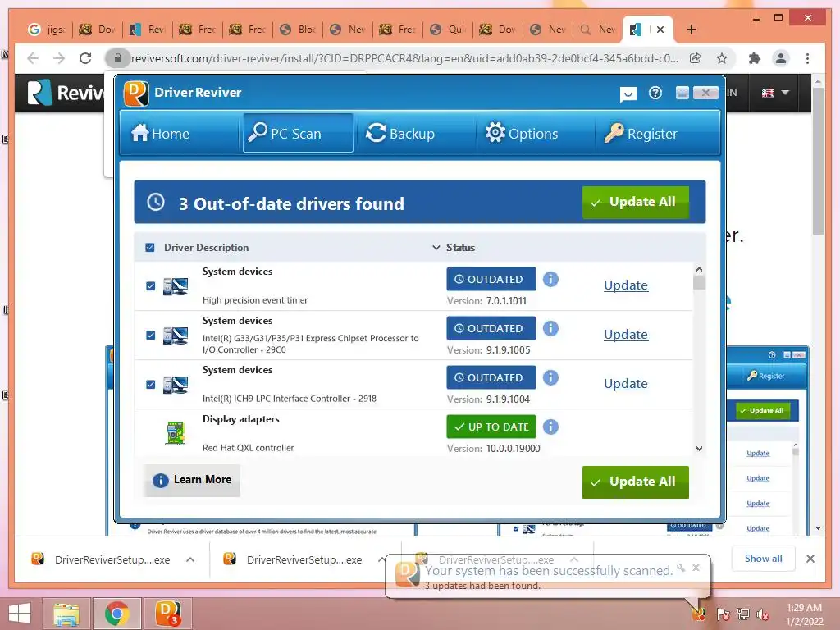The height and width of the screenshot is (630, 840).
Task: Click the bottom Update All button
Action: tap(636, 482)
